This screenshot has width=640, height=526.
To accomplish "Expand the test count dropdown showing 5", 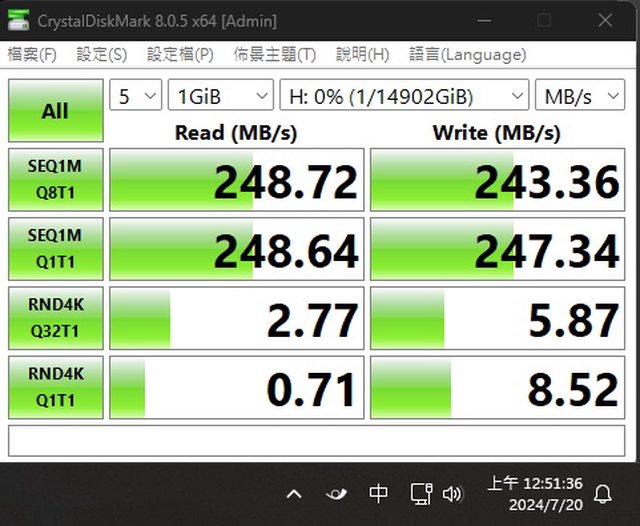I will coord(135,96).
